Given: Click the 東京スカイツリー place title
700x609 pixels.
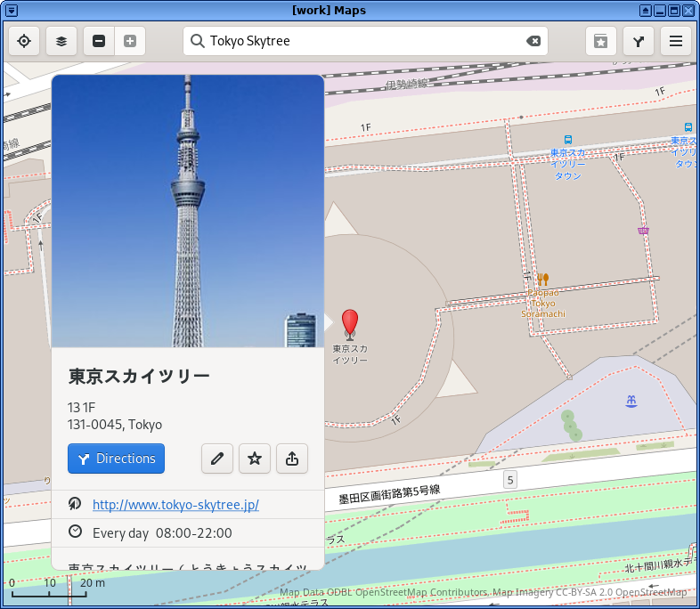Looking at the screenshot, I should 139,376.
